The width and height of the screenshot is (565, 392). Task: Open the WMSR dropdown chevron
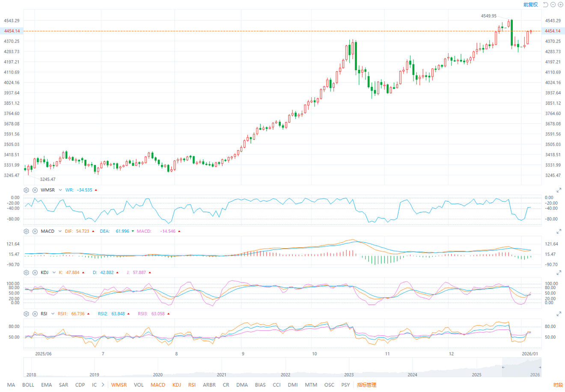60,190
